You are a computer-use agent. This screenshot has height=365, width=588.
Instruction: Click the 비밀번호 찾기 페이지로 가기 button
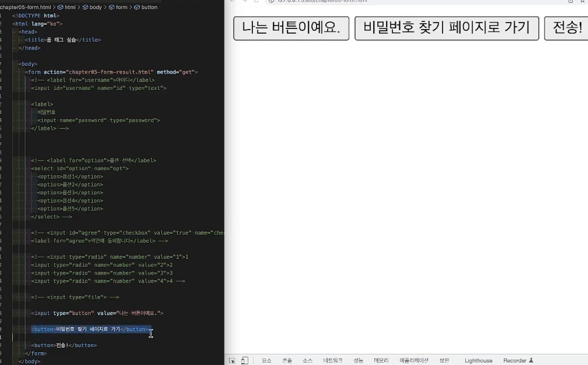click(447, 28)
